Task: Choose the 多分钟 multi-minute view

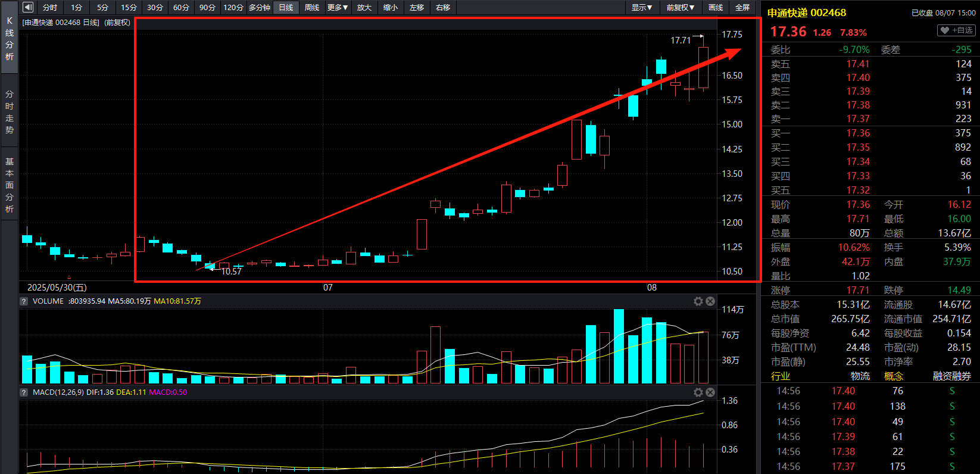Action: coord(260,7)
